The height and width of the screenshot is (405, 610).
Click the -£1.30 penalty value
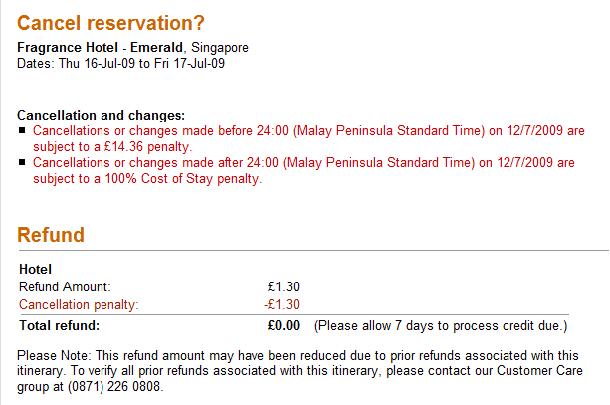pyautogui.click(x=282, y=304)
